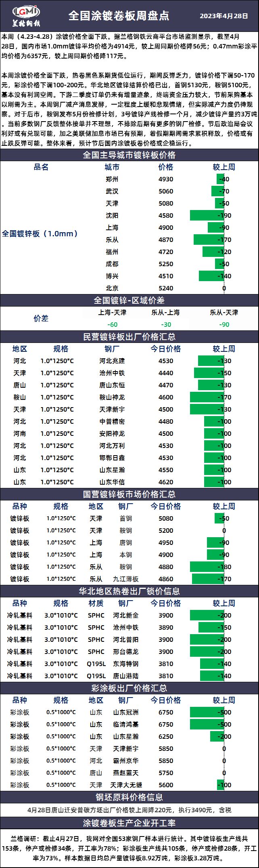The width and height of the screenshot is (259, 868).
Task: Click section header 民营镀锌板出厂价格汇总
Action: tap(129, 337)
